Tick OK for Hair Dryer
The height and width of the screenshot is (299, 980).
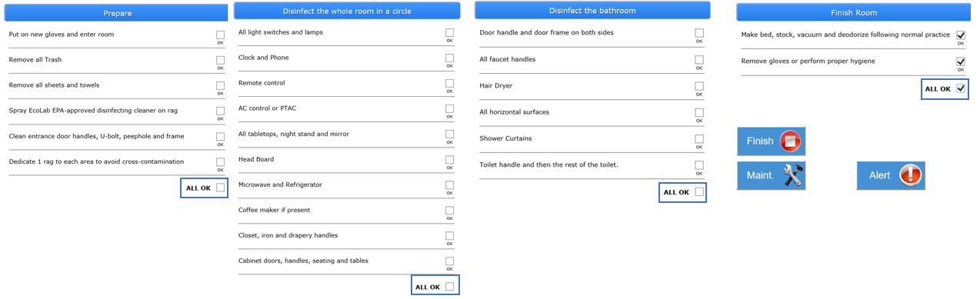tap(699, 86)
